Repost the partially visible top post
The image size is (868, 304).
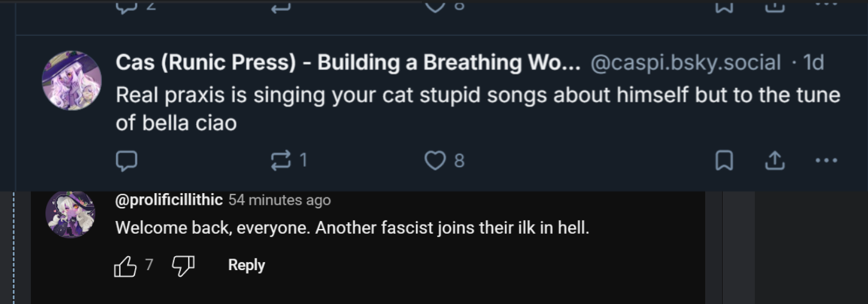click(x=280, y=5)
